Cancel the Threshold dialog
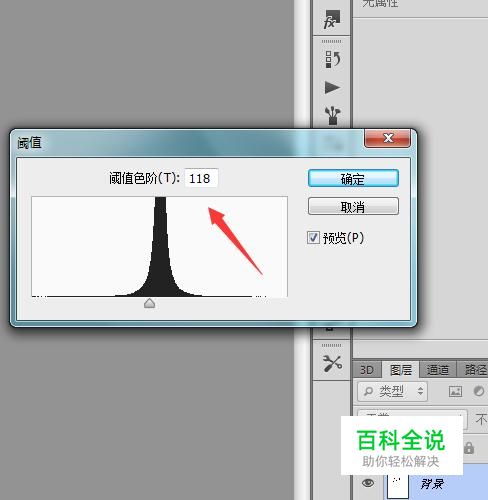This screenshot has height=500, width=488. click(353, 206)
